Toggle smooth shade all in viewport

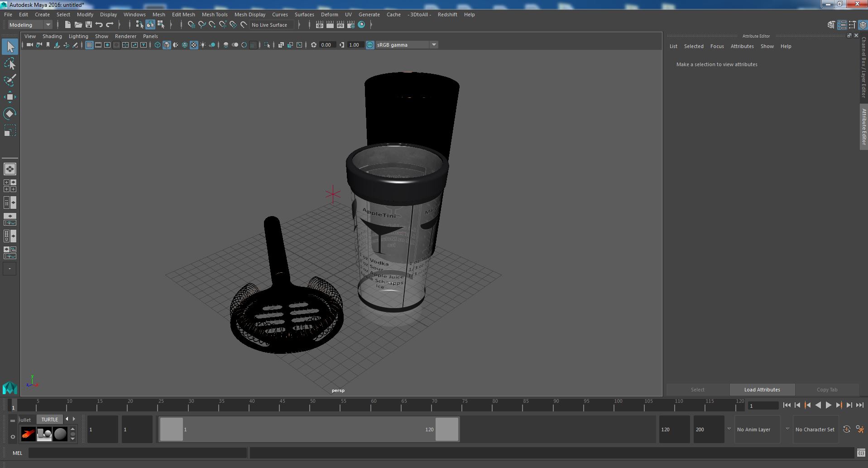[x=167, y=45]
